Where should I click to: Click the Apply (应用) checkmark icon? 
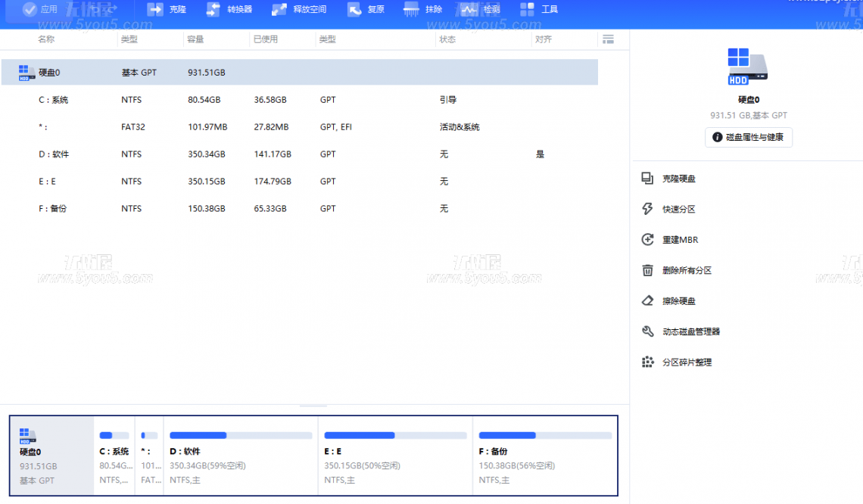click(30, 9)
